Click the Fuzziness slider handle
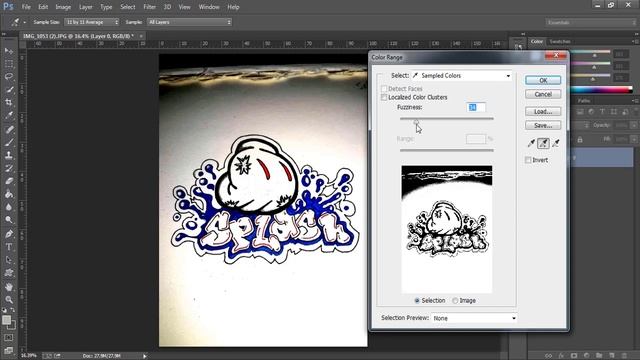640x360 pixels. (x=416, y=122)
